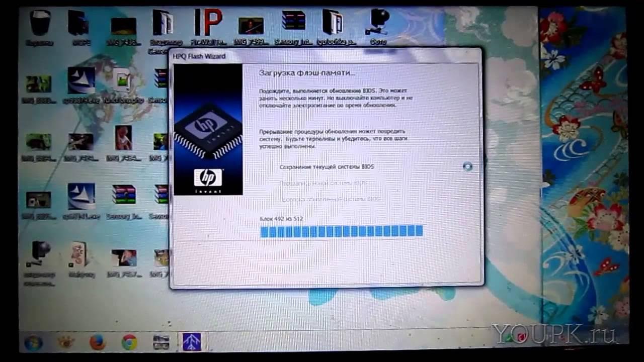Image resolution: width=644 pixels, height=362 pixels.
Task: Open the paw-print app on the taskbar
Action: pyautogui.click(x=66, y=342)
